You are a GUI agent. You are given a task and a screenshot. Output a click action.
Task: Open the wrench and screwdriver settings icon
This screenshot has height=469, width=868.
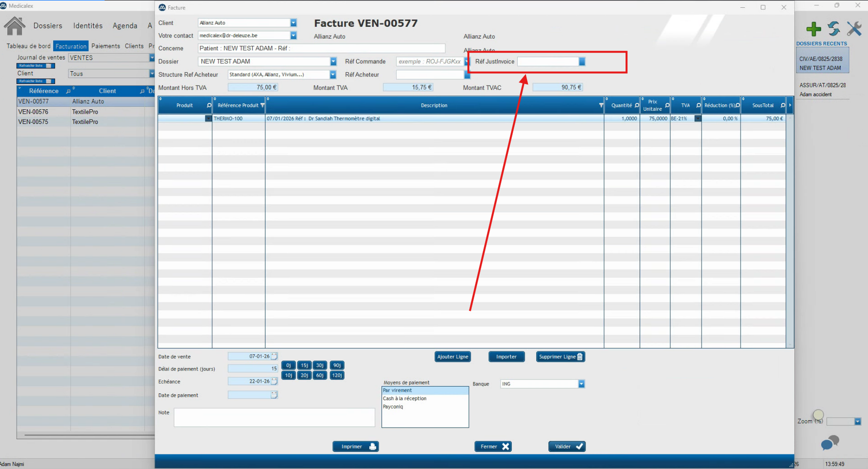tap(854, 29)
